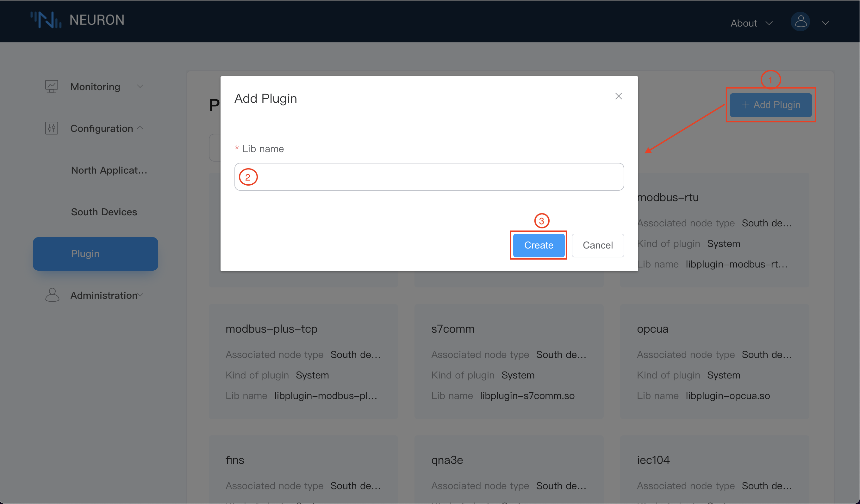The image size is (860, 504).
Task: Close the Add Plugin dialog
Action: pos(619,96)
